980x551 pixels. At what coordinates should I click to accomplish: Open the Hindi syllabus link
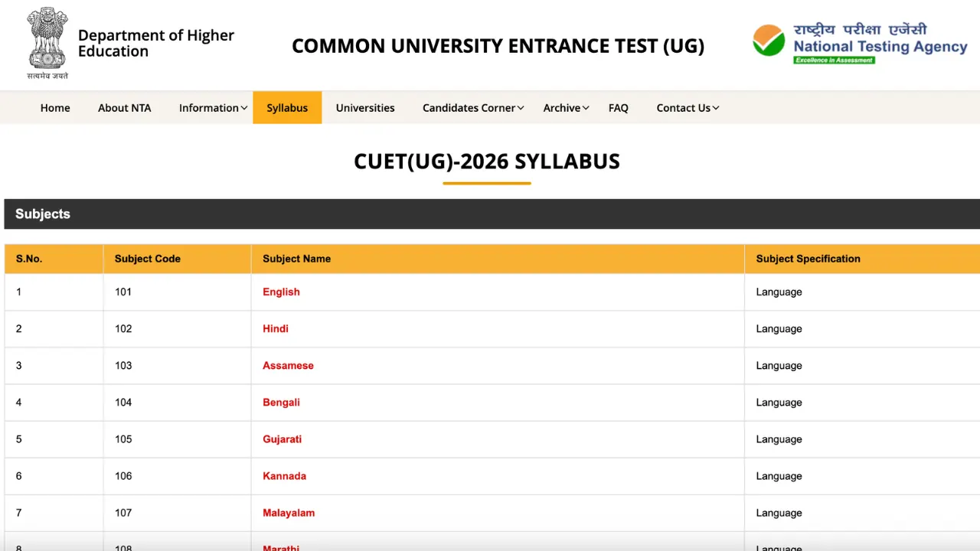click(276, 328)
